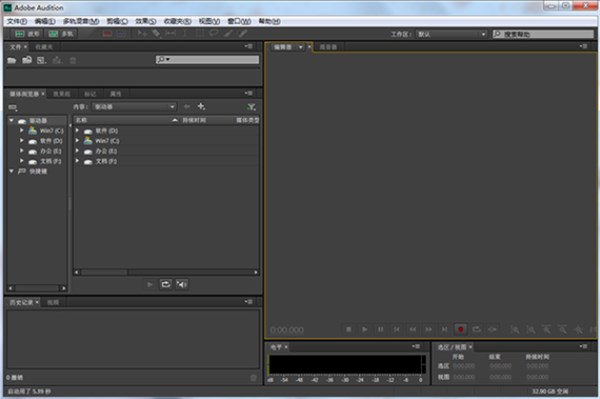The width and height of the screenshot is (600, 399).
Task: Select the Lasso Selection tool
Action: (214, 33)
